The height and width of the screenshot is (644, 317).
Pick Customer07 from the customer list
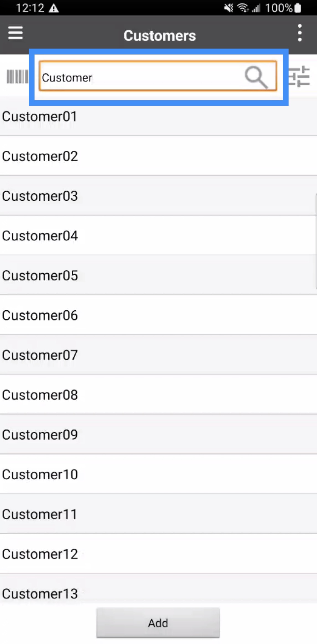tap(158, 355)
